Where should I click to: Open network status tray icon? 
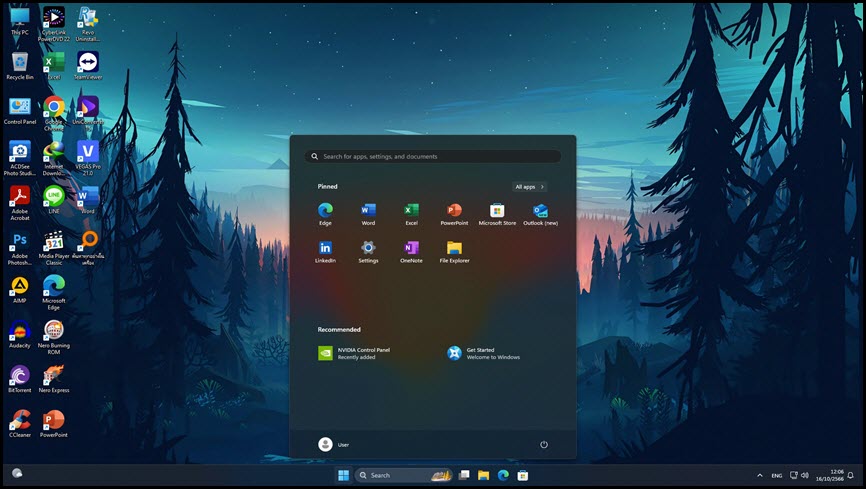[794, 475]
